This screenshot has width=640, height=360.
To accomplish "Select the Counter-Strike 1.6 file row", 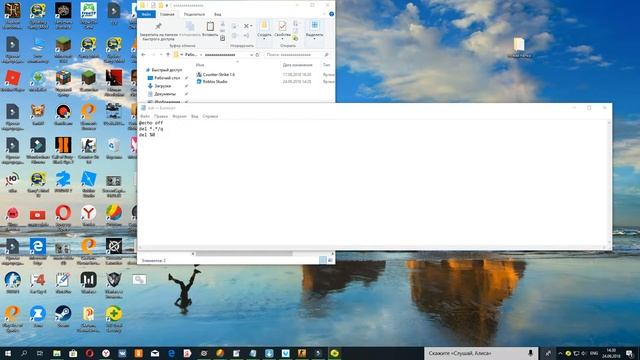I will 264,75.
